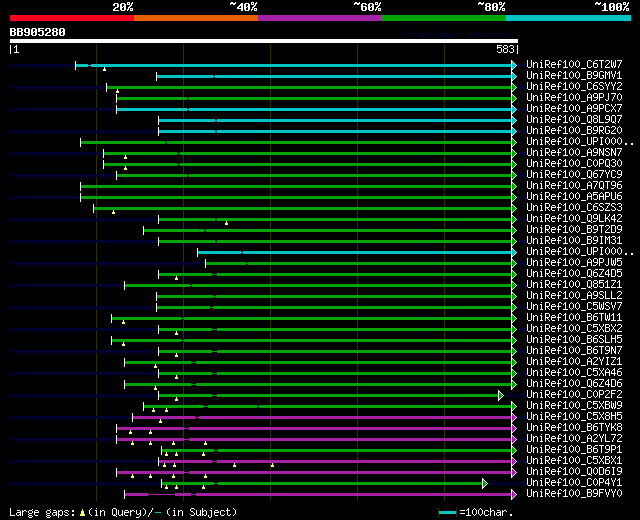The width and height of the screenshot is (640, 520).
Task: Click the UniRef100_B6TYK8 label
Action: tap(574, 428)
